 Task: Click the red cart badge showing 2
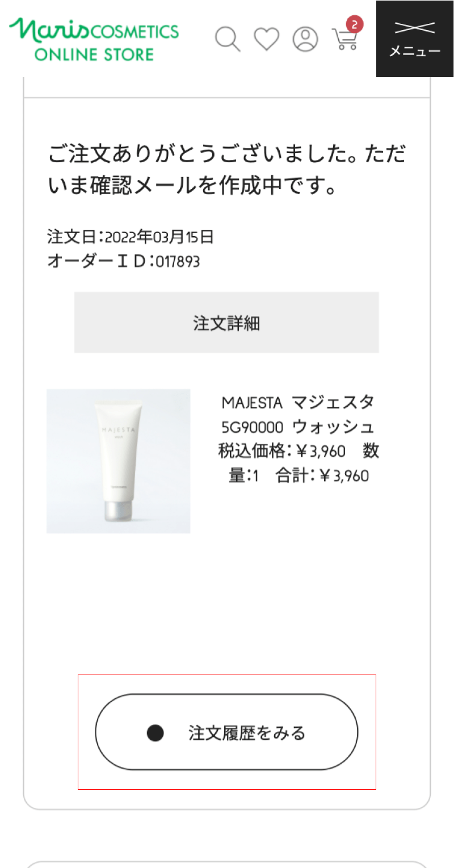coord(355,24)
